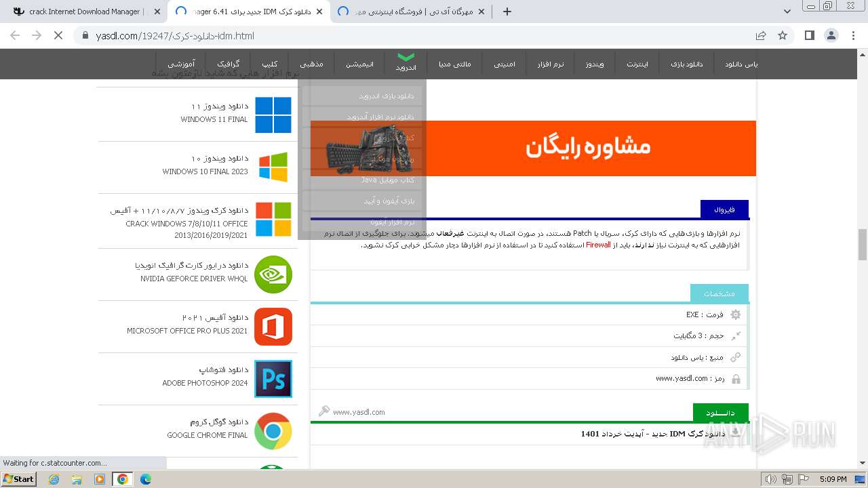Open Internet Explorer from the taskbar
Image resolution: width=868 pixels, height=488 pixels.
click(54, 479)
